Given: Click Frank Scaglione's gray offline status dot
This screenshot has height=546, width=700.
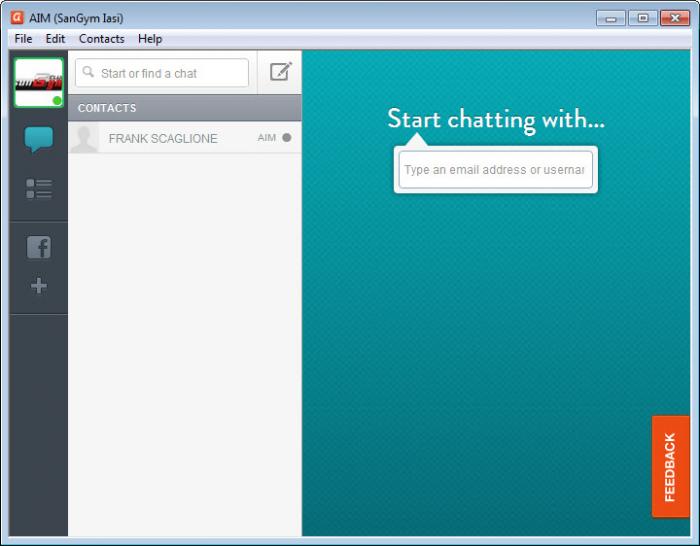Looking at the screenshot, I should (x=287, y=138).
